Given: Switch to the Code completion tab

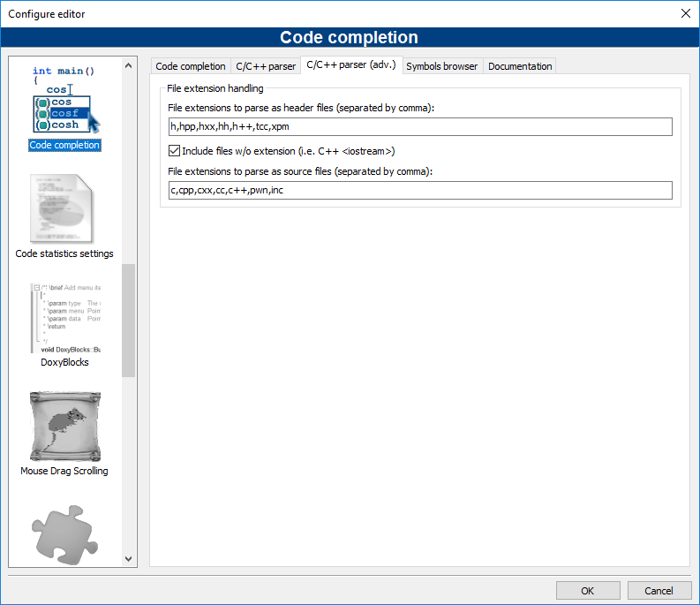Looking at the screenshot, I should [190, 66].
